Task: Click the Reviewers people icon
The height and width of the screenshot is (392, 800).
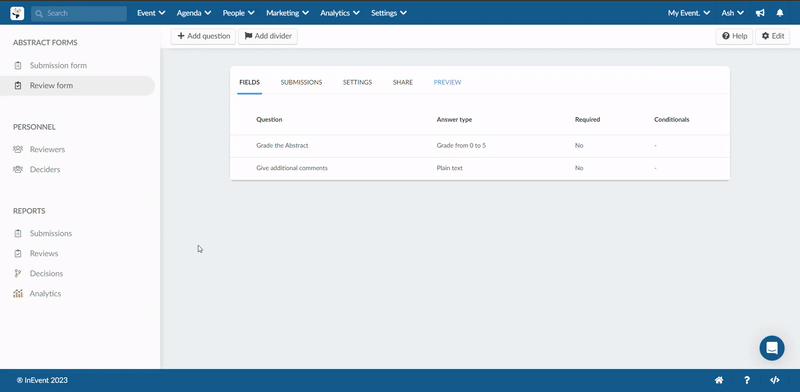Action: point(18,150)
